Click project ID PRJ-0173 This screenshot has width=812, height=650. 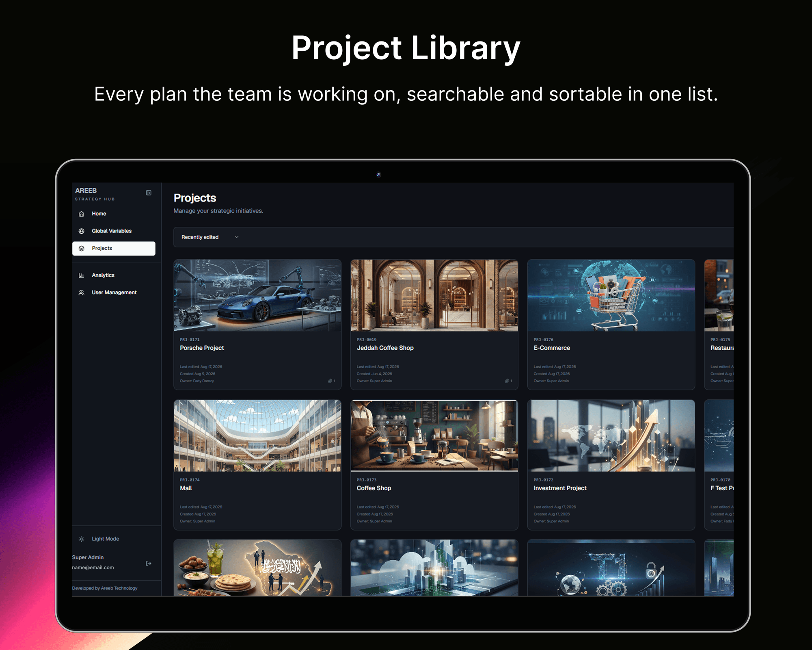coord(367,480)
